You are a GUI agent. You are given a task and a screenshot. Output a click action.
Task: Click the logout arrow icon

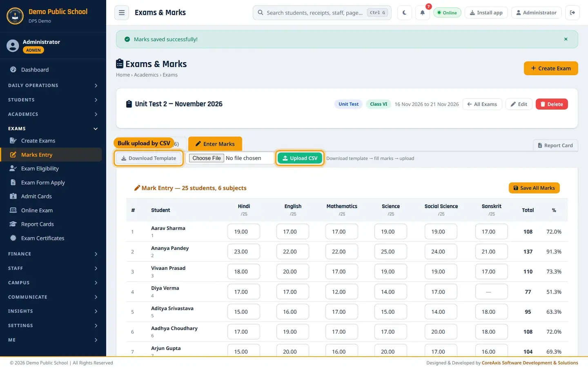pyautogui.click(x=572, y=13)
